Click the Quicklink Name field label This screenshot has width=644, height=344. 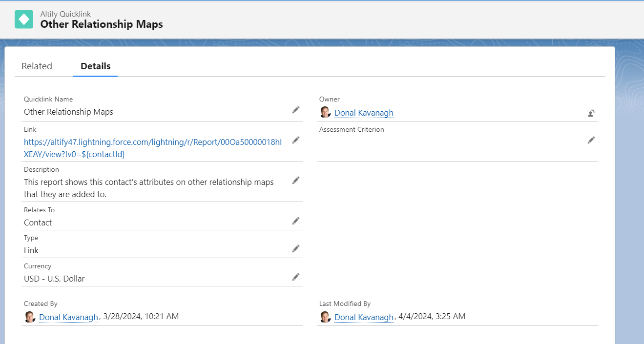48,100
